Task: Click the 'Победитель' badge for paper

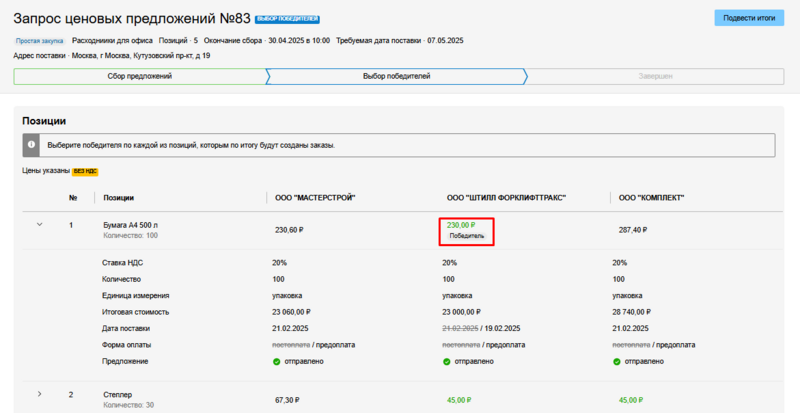Action: tap(467, 237)
